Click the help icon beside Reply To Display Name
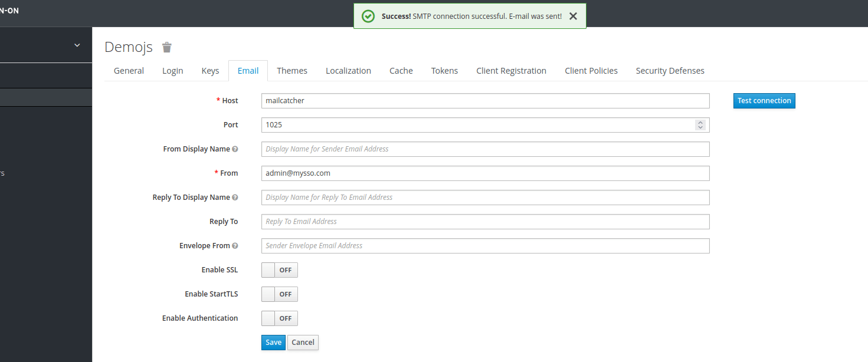868x362 pixels. [x=235, y=196]
